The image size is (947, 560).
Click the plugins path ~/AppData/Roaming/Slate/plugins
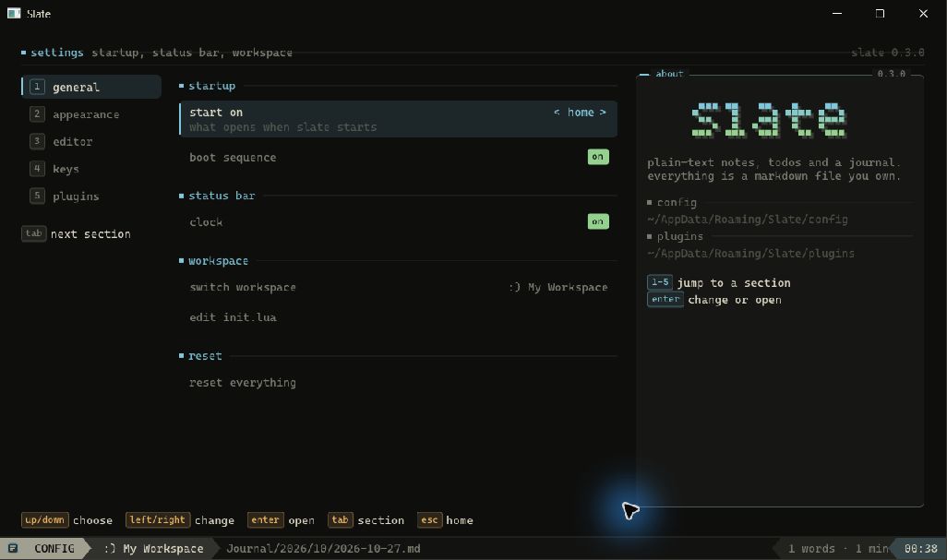750,254
